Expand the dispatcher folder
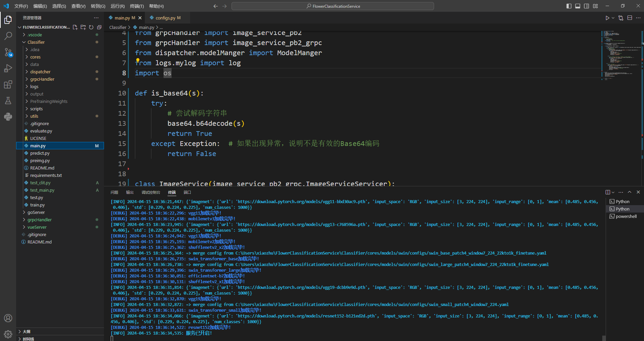 pos(60,72)
